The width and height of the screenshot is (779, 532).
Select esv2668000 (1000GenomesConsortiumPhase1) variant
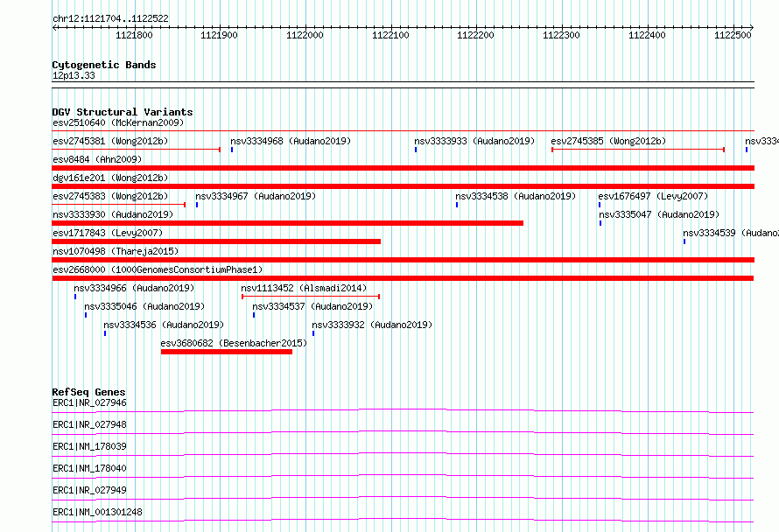click(158, 269)
